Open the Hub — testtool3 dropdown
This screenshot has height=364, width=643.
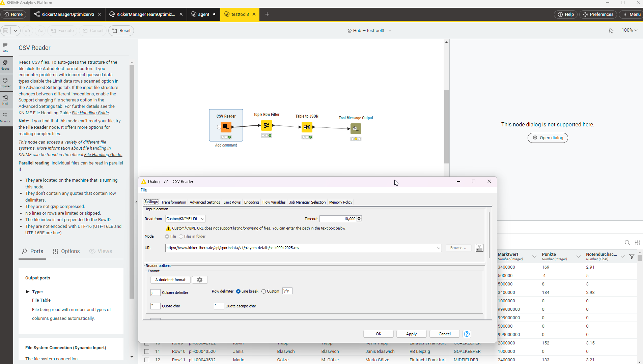click(x=369, y=31)
